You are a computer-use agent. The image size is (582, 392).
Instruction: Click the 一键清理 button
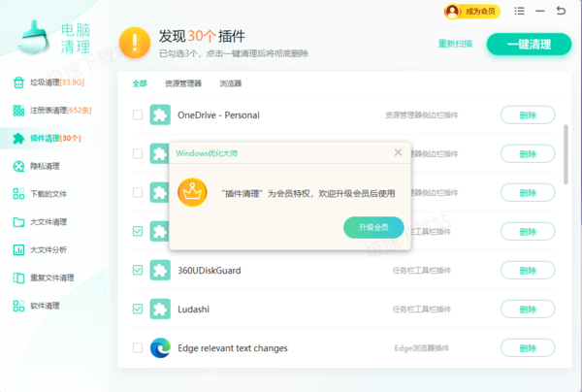tap(529, 45)
